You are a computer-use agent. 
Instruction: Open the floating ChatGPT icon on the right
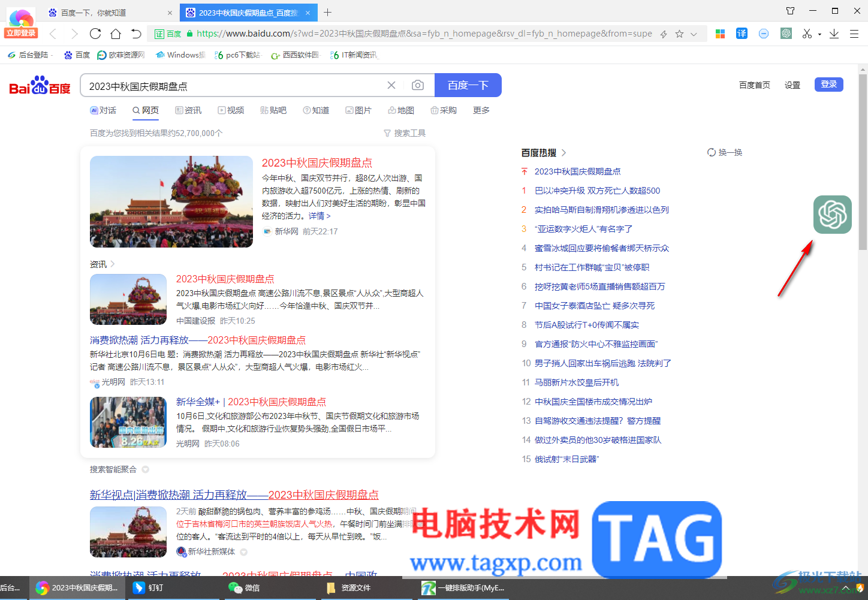tap(833, 215)
